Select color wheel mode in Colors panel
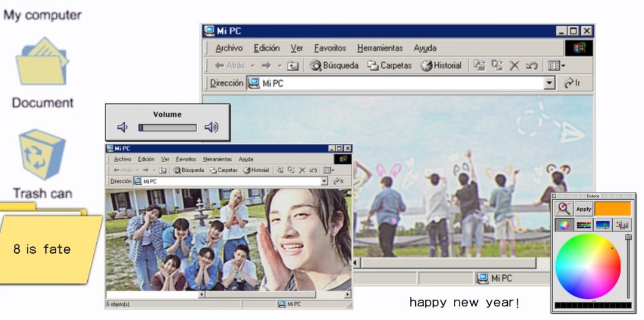Viewport: 644px width, 320px height. pos(565,224)
